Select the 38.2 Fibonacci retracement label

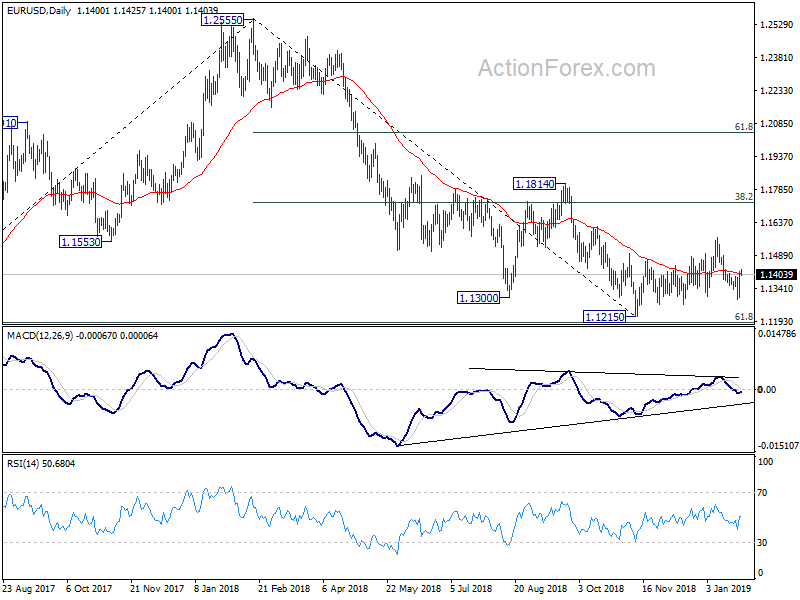click(x=744, y=196)
